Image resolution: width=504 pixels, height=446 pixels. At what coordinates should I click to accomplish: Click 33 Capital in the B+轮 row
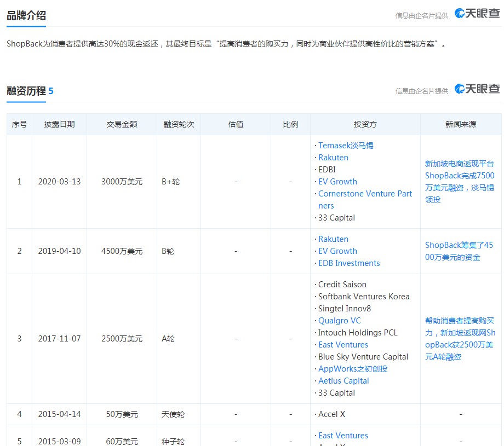click(x=336, y=218)
